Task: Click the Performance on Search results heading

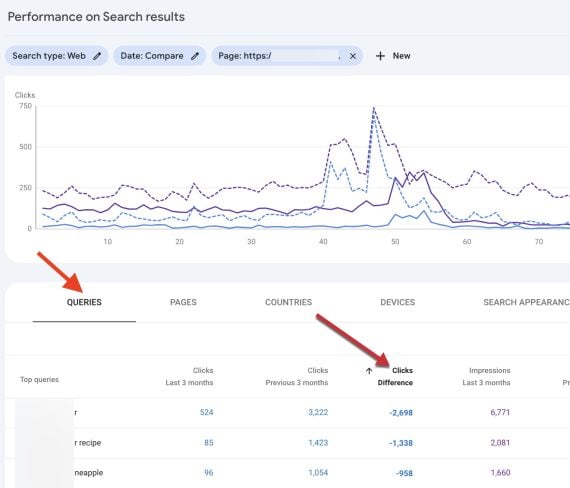Action: coord(96,17)
